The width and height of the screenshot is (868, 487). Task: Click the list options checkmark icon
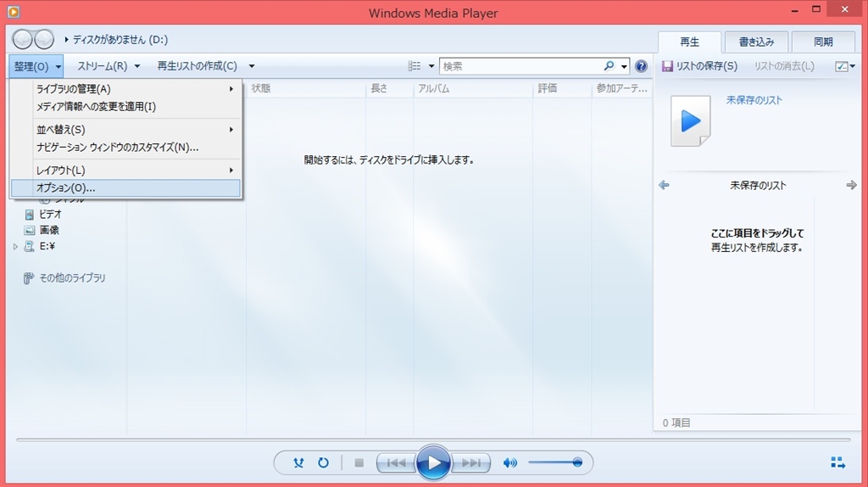tap(841, 66)
